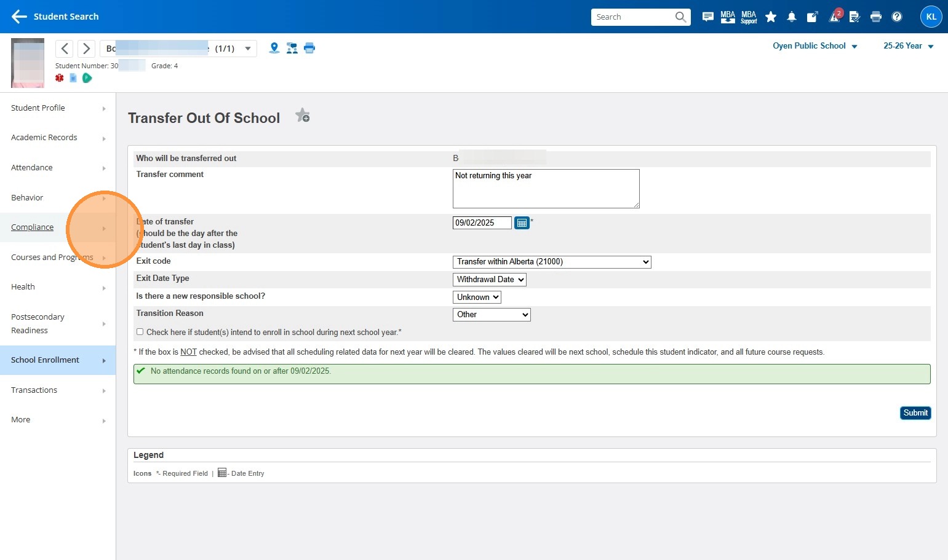Open the date of transfer calendar picker
Screen dimensions: 948x560
point(522,223)
